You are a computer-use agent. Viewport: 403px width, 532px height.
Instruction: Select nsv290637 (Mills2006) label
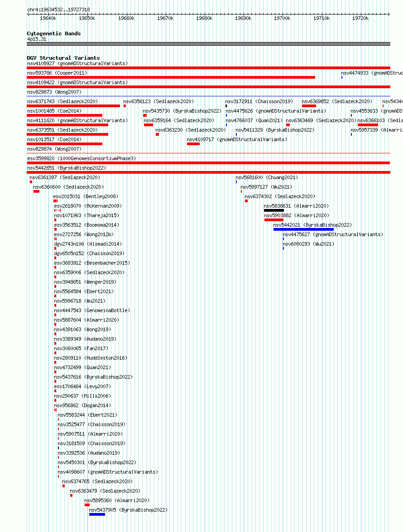pyautogui.click(x=82, y=396)
